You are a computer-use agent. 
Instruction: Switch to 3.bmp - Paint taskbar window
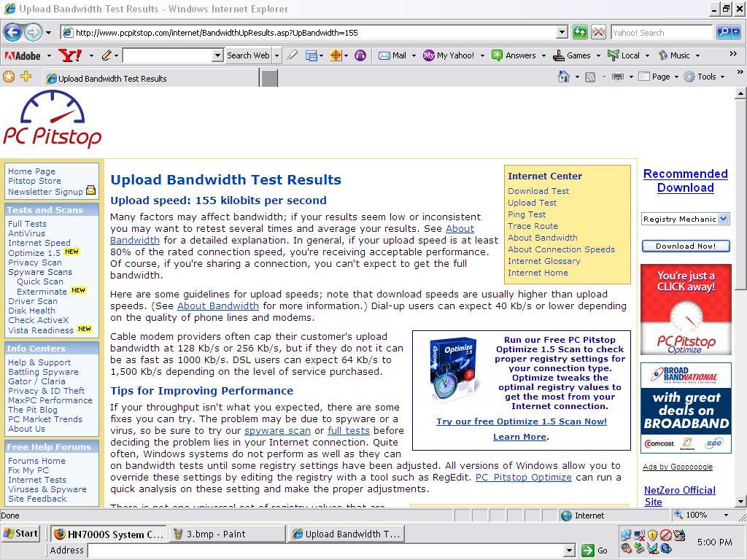(x=228, y=534)
